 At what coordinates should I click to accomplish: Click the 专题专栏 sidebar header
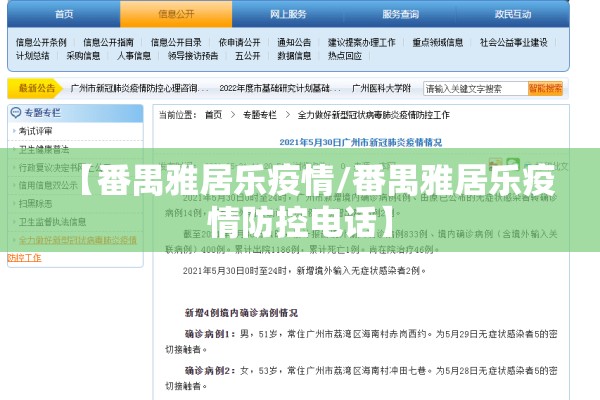75,113
